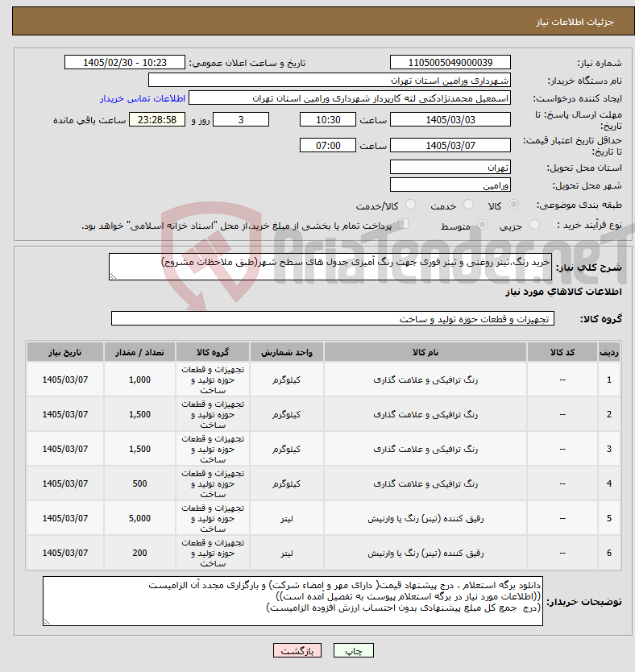Click the تاریخ نیاز column header

click(65, 352)
